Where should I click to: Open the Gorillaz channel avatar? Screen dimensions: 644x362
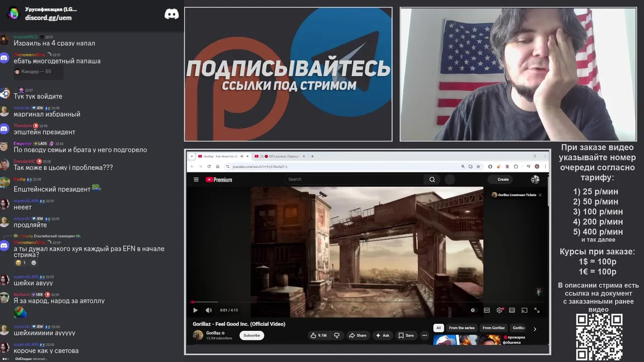click(x=198, y=335)
